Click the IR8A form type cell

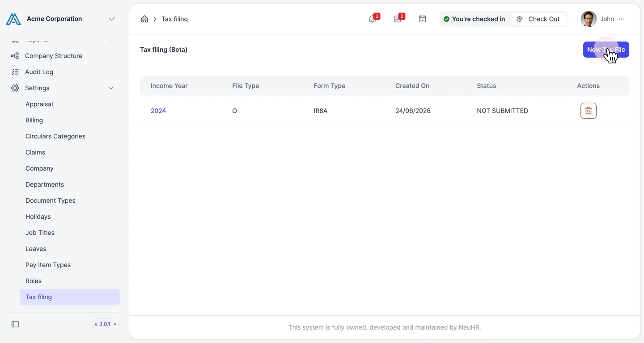(x=321, y=111)
